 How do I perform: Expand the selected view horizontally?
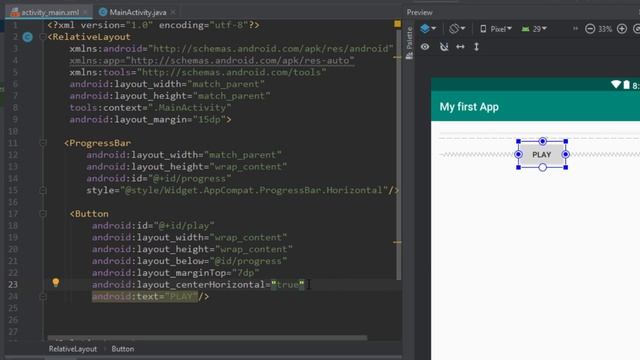coord(460,47)
